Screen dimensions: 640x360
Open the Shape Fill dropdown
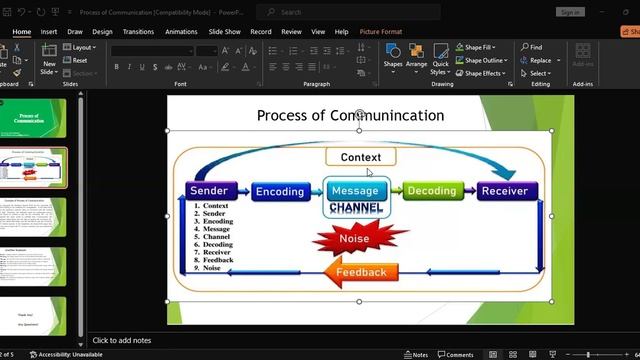pyautogui.click(x=476, y=47)
